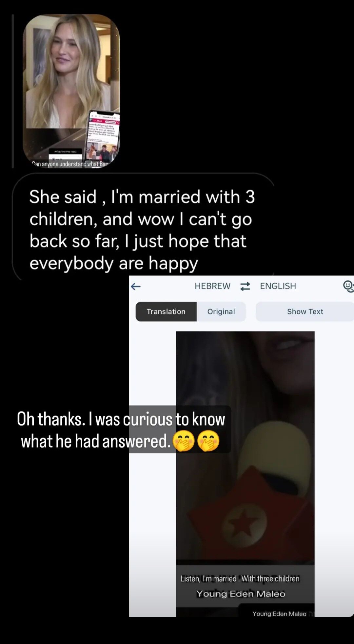Image resolution: width=354 pixels, height=644 pixels.
Task: Tap the small "Young Eden Maleo" watermark
Action: click(279, 614)
